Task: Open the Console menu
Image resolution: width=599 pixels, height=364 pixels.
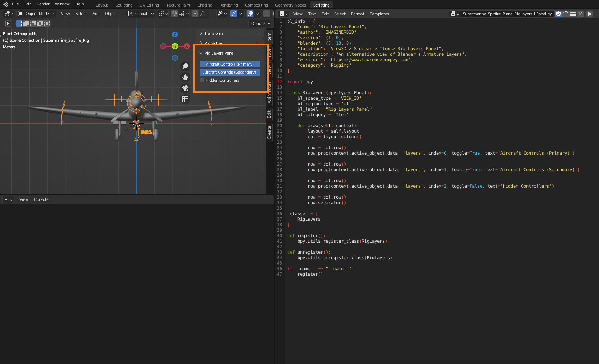Action: pos(41,199)
